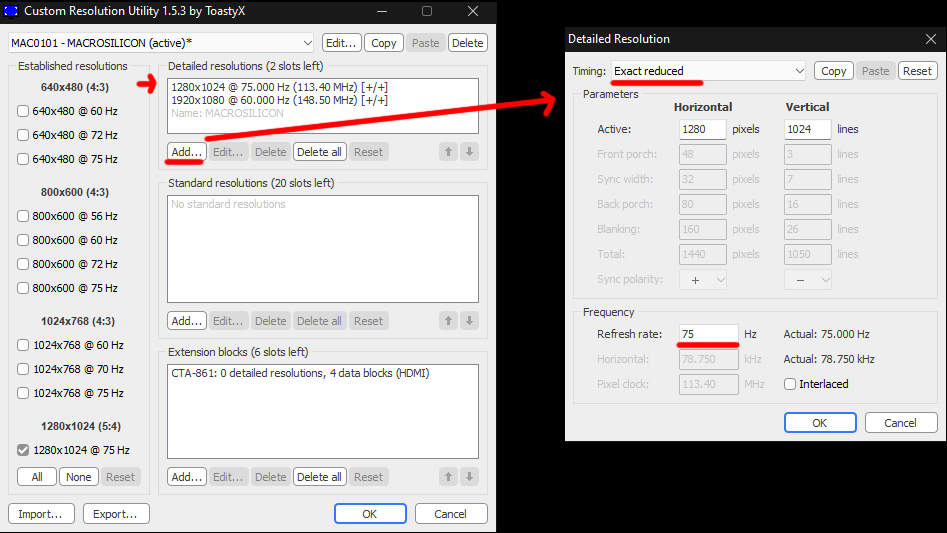The width and height of the screenshot is (947, 533).
Task: Select the CTA-861 extension block entry
Action: (300, 373)
